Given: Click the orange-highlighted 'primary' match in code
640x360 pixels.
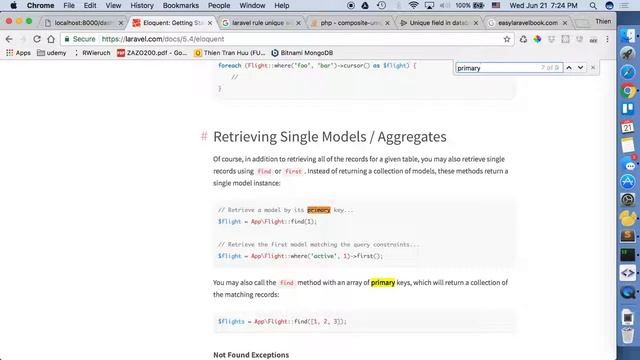Looking at the screenshot, I should click(x=318, y=210).
